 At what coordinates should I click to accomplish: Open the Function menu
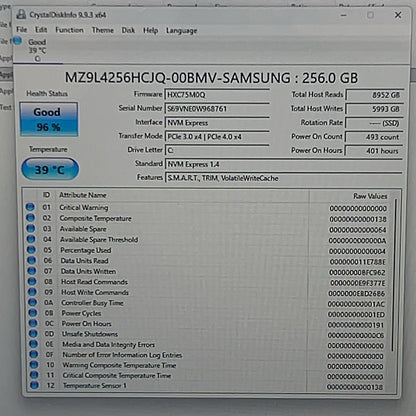pyautogui.click(x=69, y=30)
